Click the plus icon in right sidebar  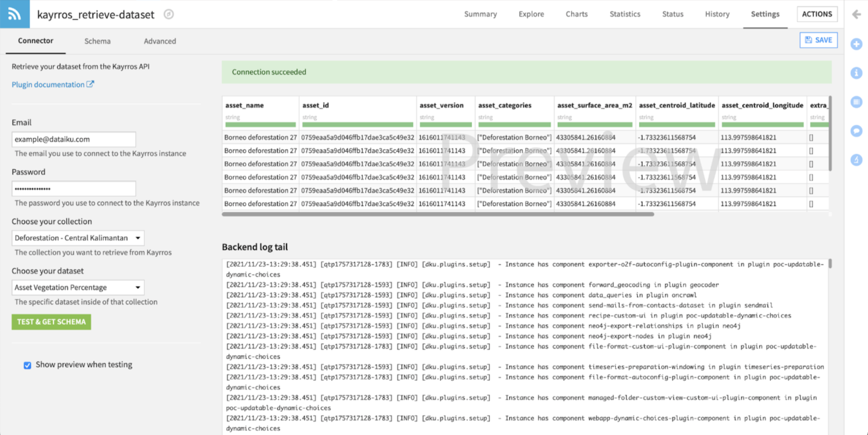[x=856, y=44]
